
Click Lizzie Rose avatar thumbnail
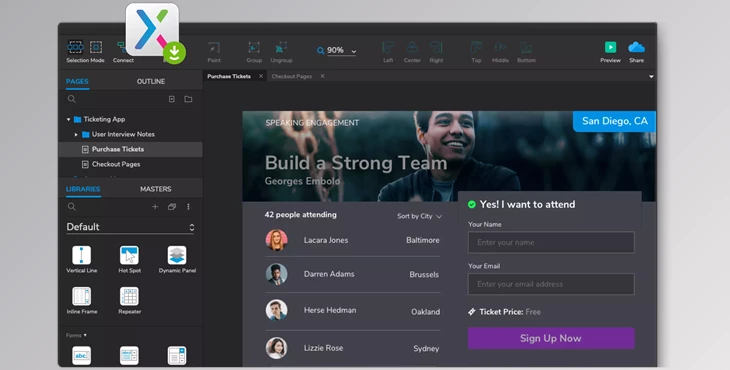(277, 348)
